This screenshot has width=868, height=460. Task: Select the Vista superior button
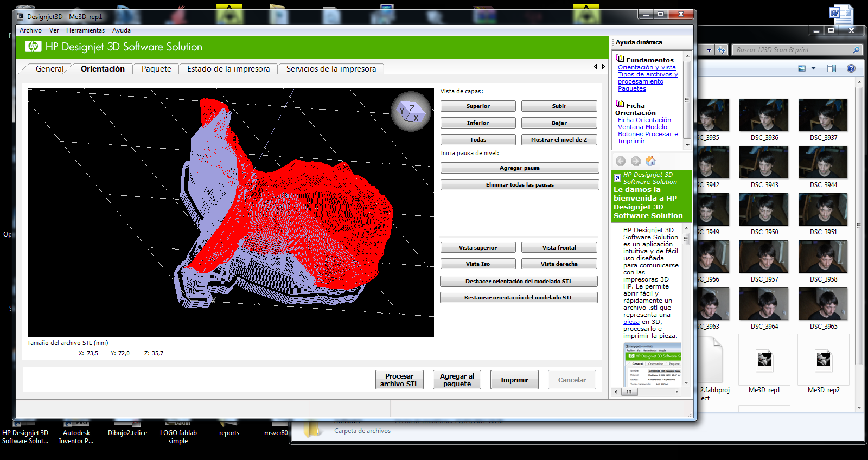pyautogui.click(x=478, y=248)
